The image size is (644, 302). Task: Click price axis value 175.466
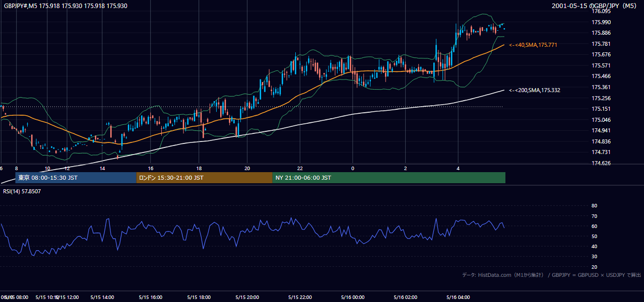tap(601, 77)
